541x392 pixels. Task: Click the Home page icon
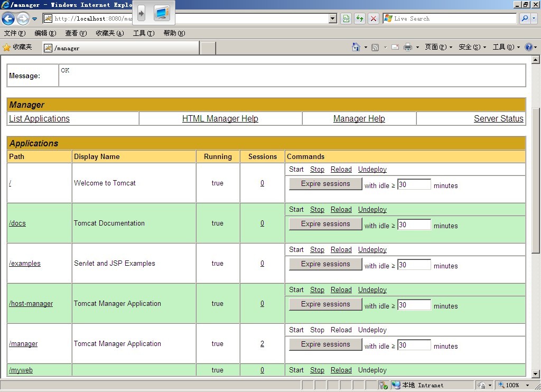[356, 47]
